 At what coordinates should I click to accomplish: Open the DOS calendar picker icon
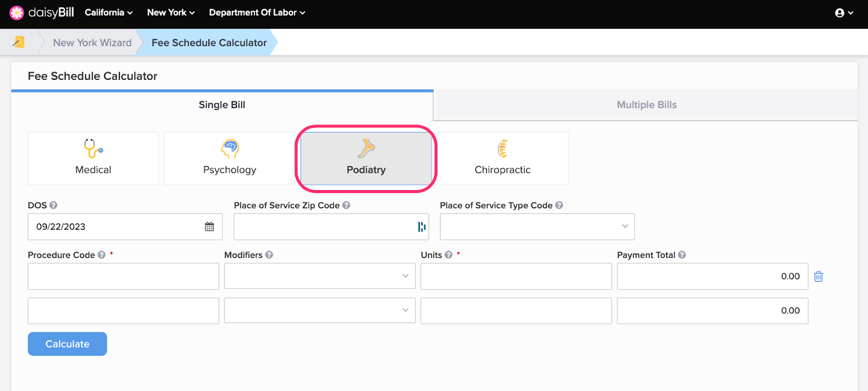point(209,226)
